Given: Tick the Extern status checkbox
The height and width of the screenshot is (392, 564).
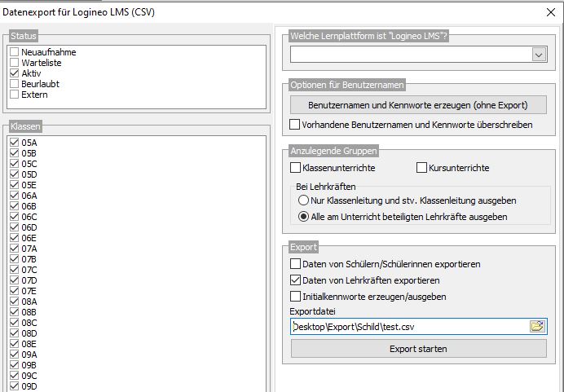Looking at the screenshot, I should [x=14, y=95].
